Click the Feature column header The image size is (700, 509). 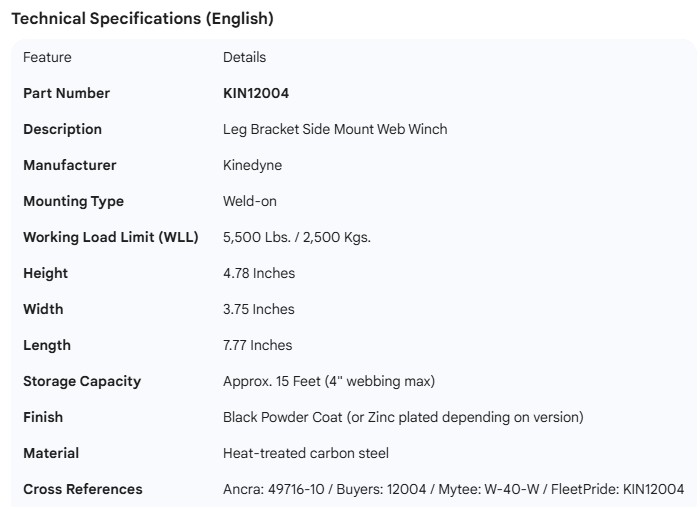47,57
